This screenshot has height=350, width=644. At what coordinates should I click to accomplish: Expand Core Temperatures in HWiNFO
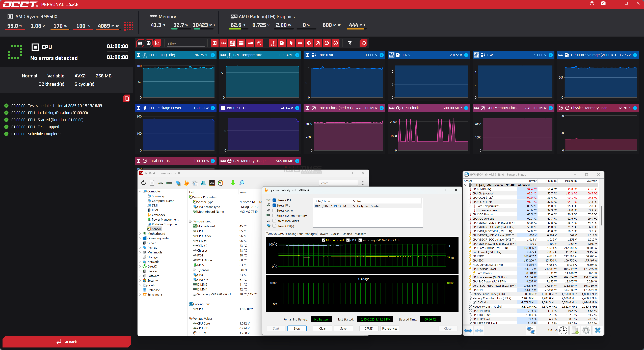tap(470, 206)
